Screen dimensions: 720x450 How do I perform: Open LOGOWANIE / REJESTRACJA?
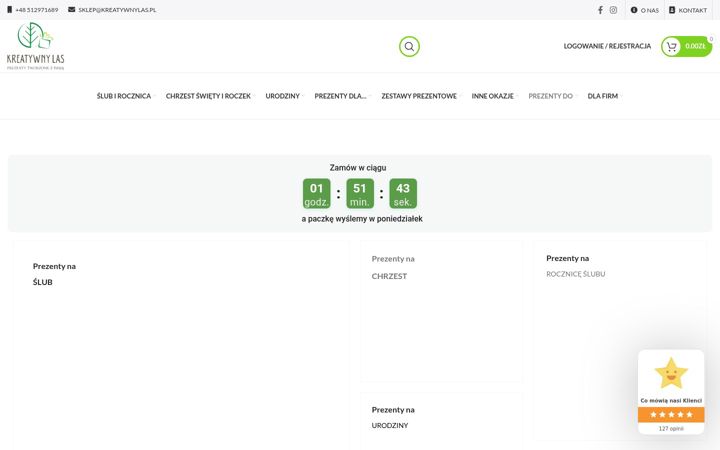tap(607, 46)
